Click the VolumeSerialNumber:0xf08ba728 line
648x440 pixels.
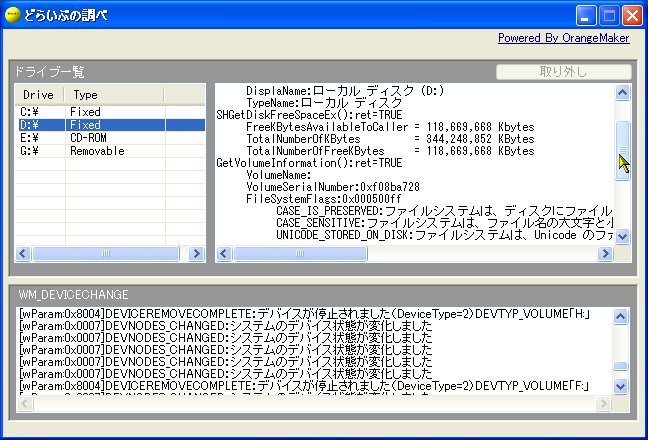point(333,187)
